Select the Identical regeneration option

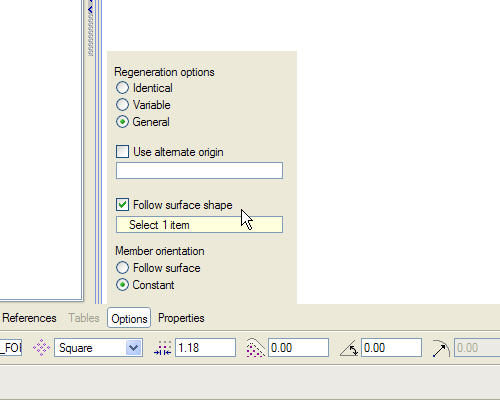[122, 88]
